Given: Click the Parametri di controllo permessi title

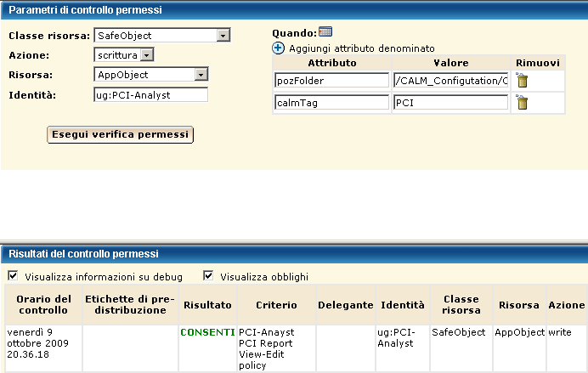Looking at the screenshot, I should pos(85,9).
